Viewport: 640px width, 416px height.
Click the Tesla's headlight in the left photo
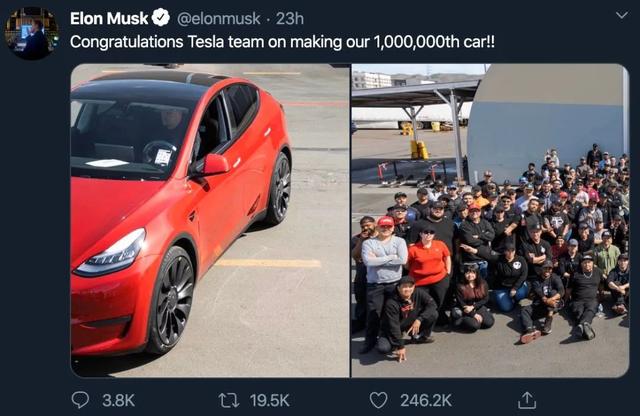tap(111, 253)
